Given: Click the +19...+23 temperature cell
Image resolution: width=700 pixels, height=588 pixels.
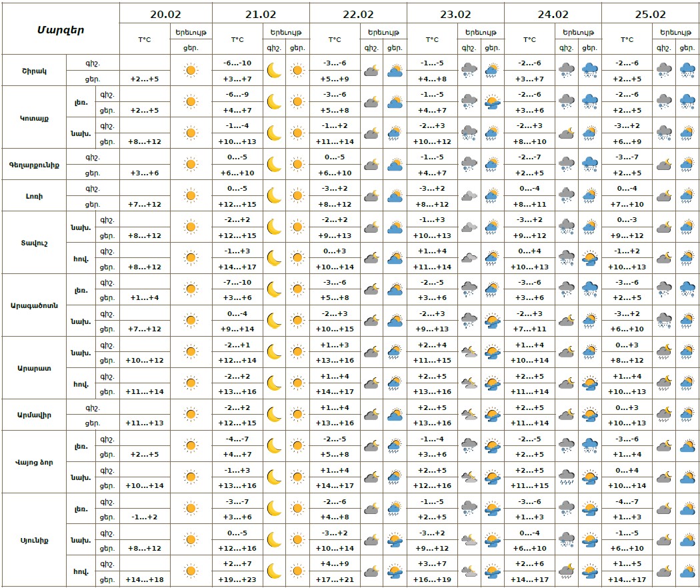Looking at the screenshot, I should [237, 580].
